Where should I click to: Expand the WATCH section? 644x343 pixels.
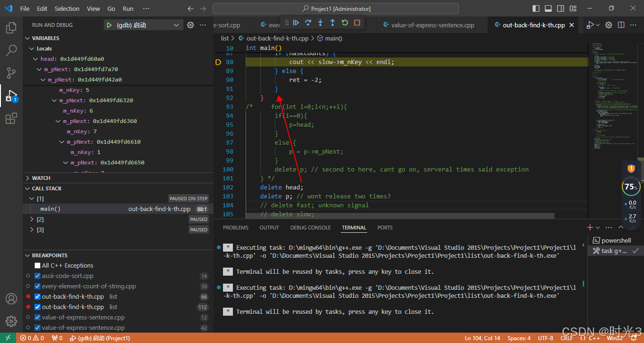click(x=28, y=178)
